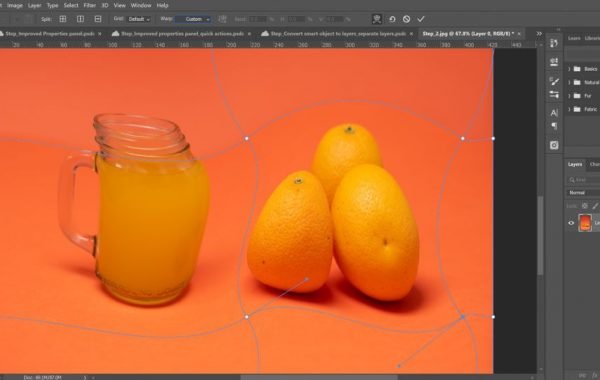600x380 pixels.
Task: Select the Layer 0 thumbnail
Action: point(585,223)
